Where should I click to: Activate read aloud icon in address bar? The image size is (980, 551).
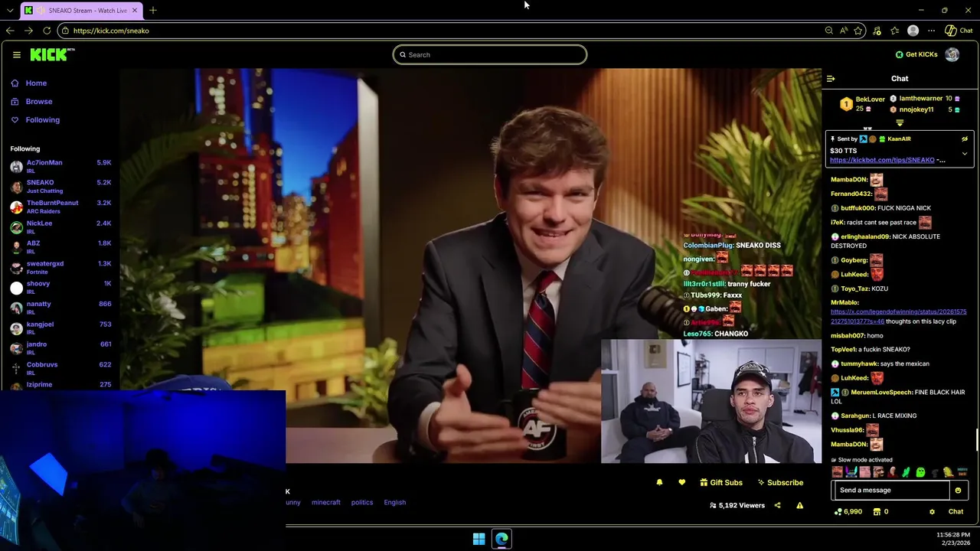pos(844,31)
